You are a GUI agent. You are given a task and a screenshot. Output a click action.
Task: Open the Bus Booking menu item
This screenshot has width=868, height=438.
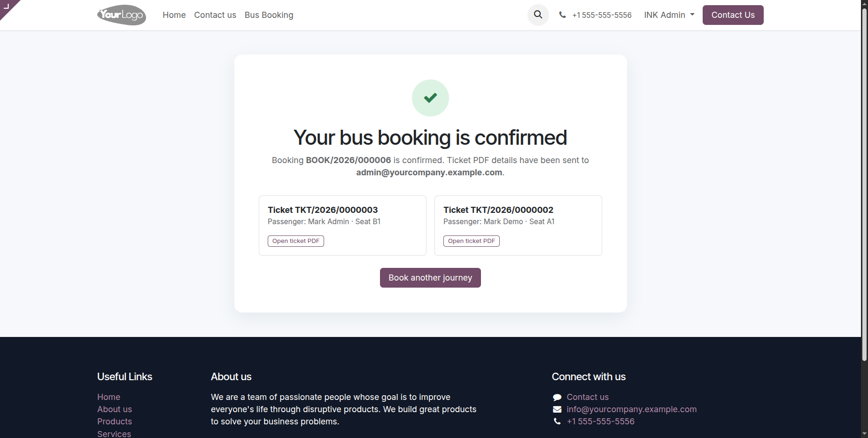tap(269, 15)
